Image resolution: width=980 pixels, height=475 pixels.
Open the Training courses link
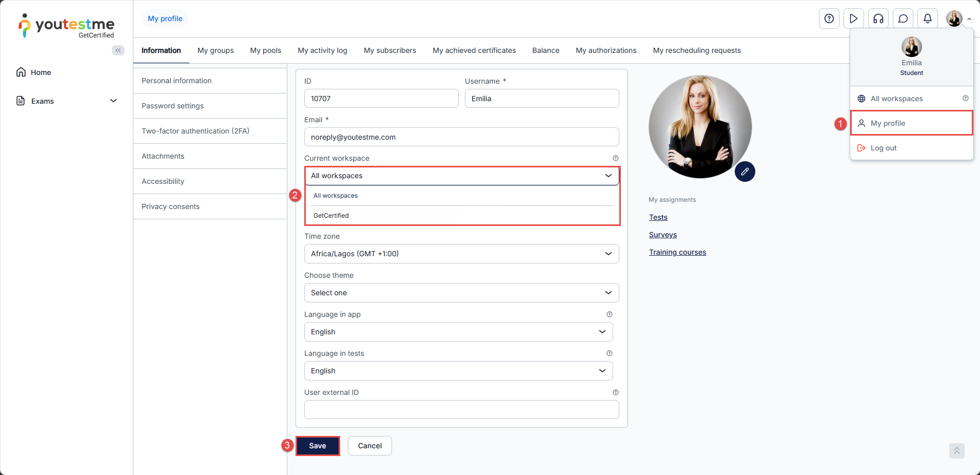click(677, 252)
